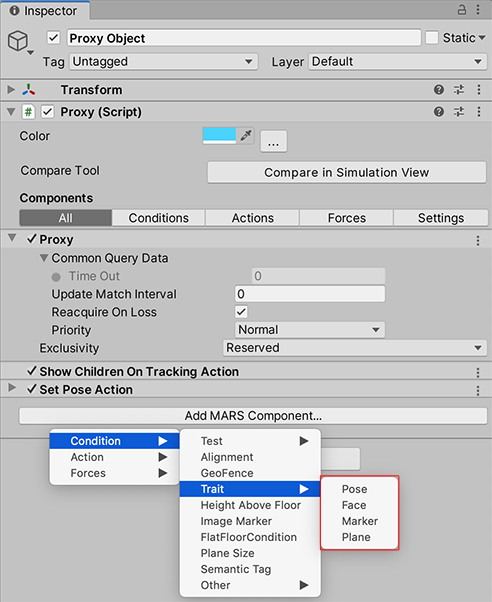This screenshot has width=492, height=602.
Task: Toggle the Set Pose Action checkmark
Action: click(31, 389)
